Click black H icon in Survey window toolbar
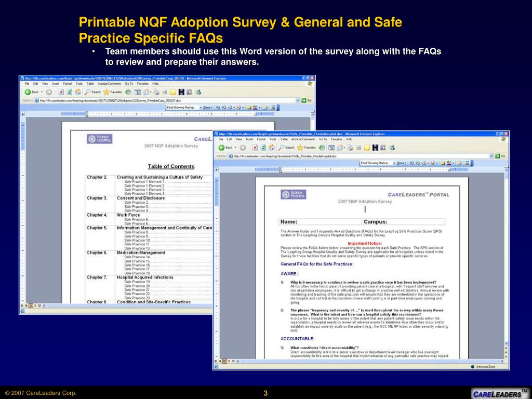Image resolution: width=532 pixels, height=399 pixels. 181,92
